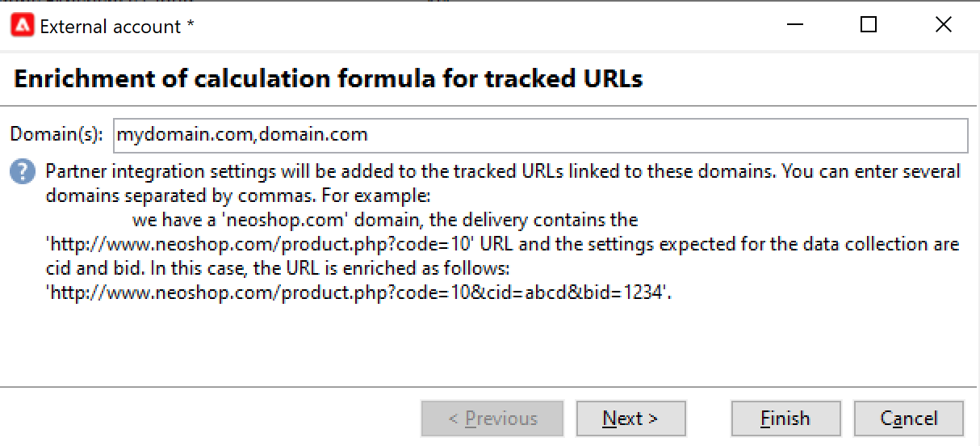Image resolution: width=980 pixels, height=446 pixels.
Task: Click the greyed-out Previous button
Action: [492, 419]
